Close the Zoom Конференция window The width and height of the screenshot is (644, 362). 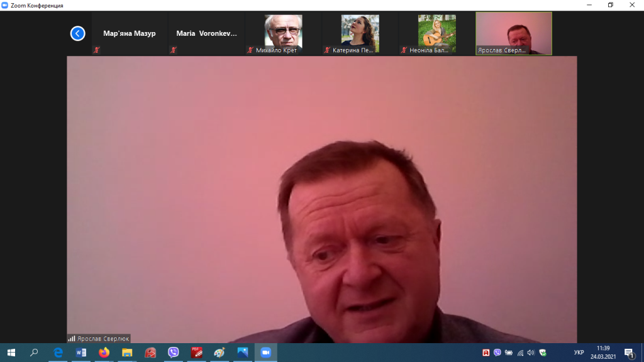[632, 5]
